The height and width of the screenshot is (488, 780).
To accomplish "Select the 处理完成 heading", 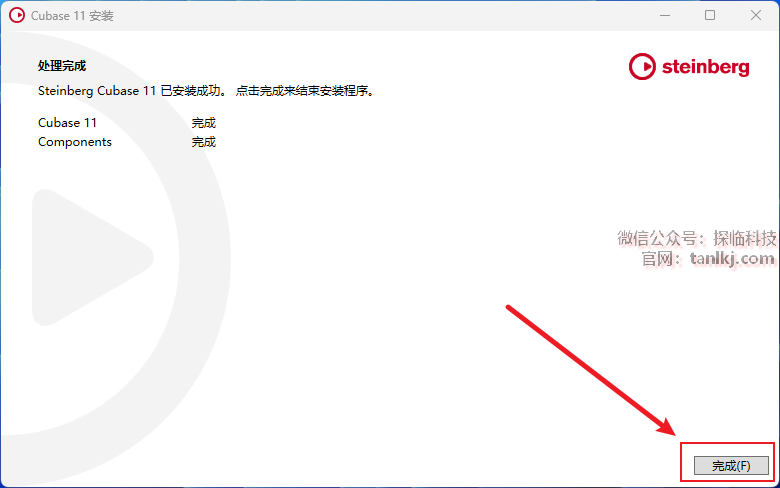I will pos(62,66).
